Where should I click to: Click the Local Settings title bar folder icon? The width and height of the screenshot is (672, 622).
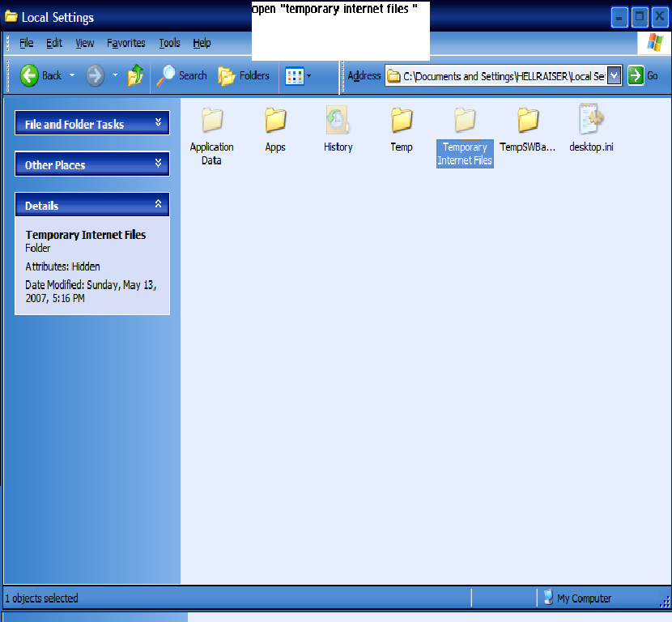tap(11, 17)
